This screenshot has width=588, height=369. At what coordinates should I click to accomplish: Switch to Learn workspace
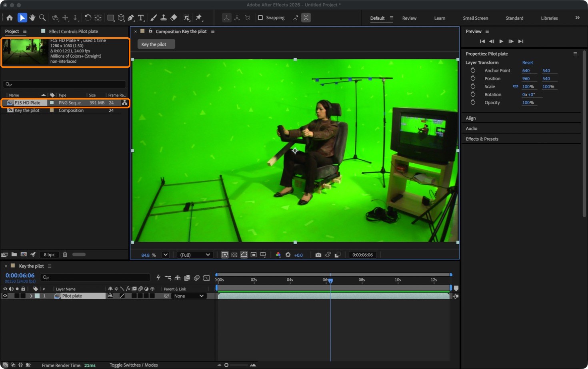[x=440, y=18]
